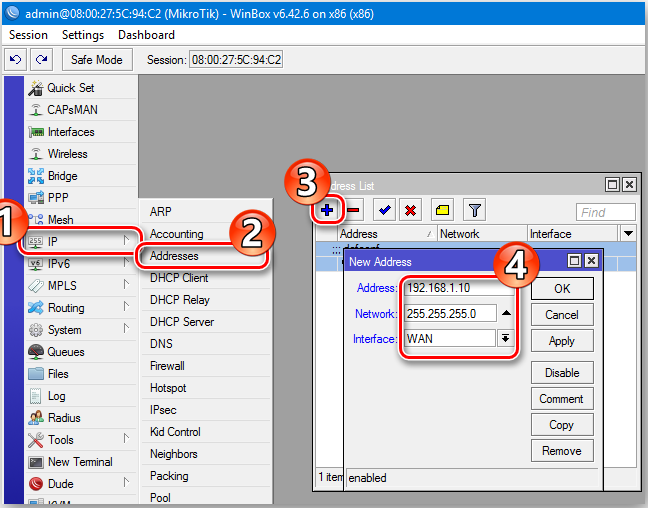
Task: Open the PPP sidebar item
Action: click(x=81, y=198)
